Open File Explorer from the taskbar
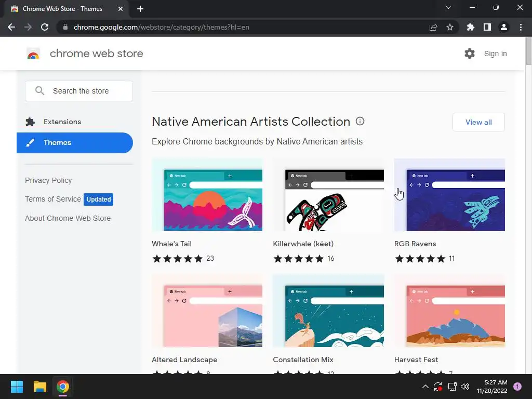This screenshot has width=532, height=399. (39, 387)
